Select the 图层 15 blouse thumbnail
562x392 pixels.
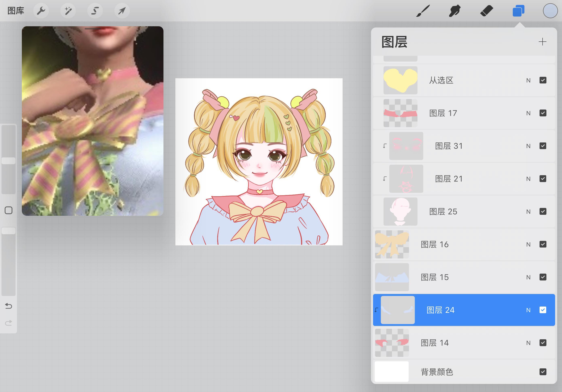392,277
